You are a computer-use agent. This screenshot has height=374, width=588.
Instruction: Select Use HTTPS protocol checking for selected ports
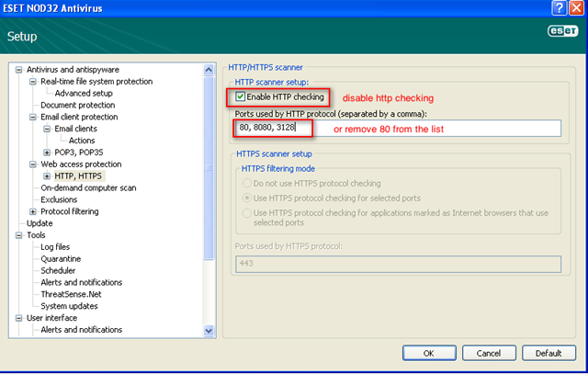coord(247,198)
